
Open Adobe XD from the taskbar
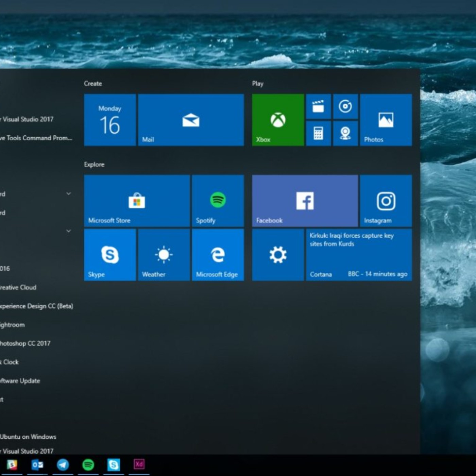pos(139,464)
